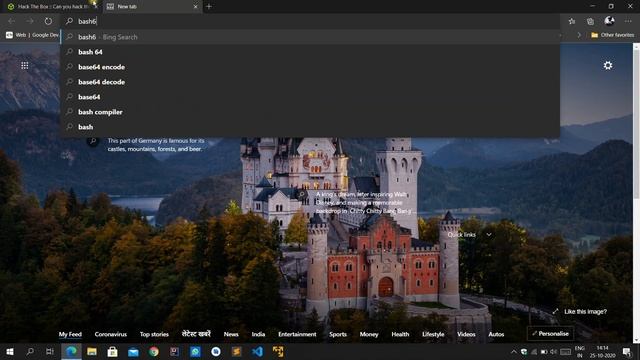Viewport: 640px width, 360px height.
Task: Pick the 'bash compiler' suggestion
Action: (x=310, y=112)
